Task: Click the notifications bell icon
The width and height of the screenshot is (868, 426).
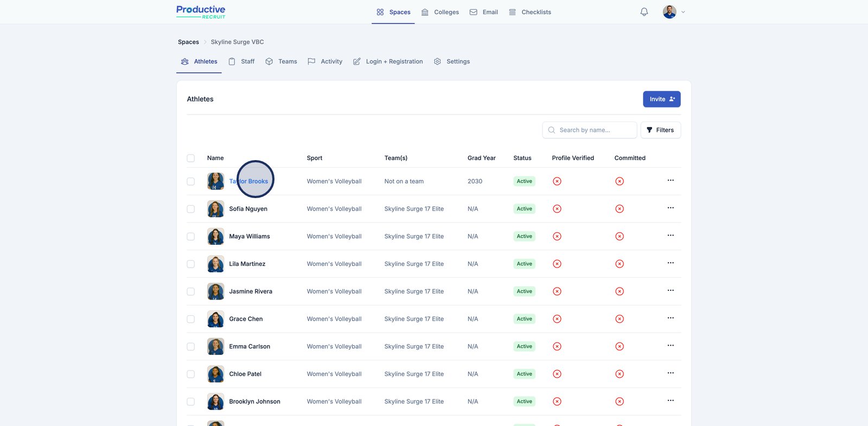Action: (x=644, y=12)
